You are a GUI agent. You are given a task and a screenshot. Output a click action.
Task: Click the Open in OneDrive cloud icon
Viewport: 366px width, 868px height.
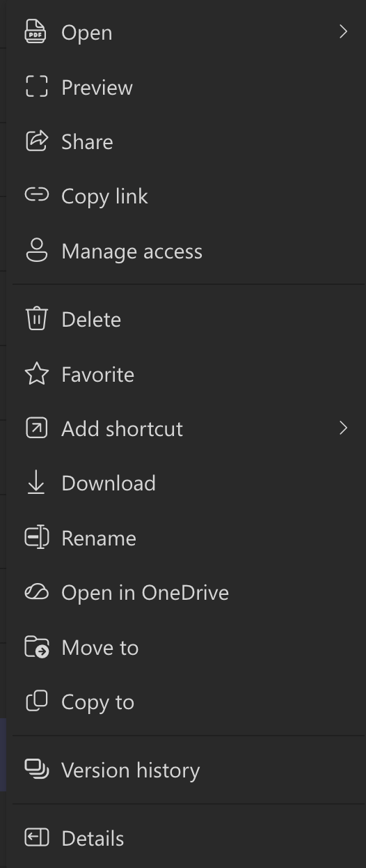36,592
